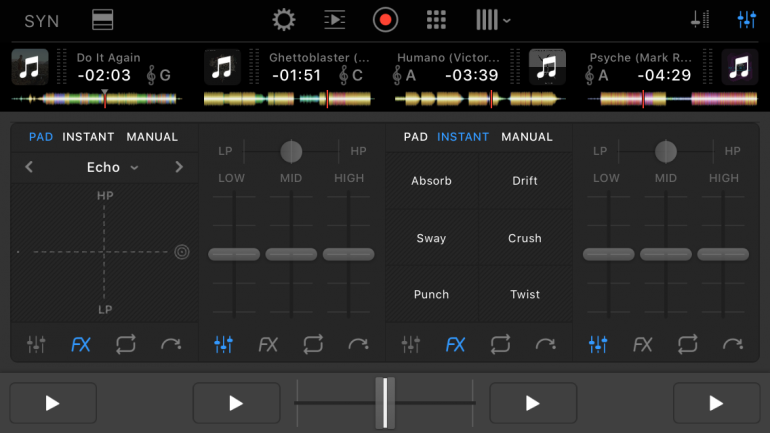Click the key lock icon next to G
Screen dimensions: 770x433
(x=151, y=75)
